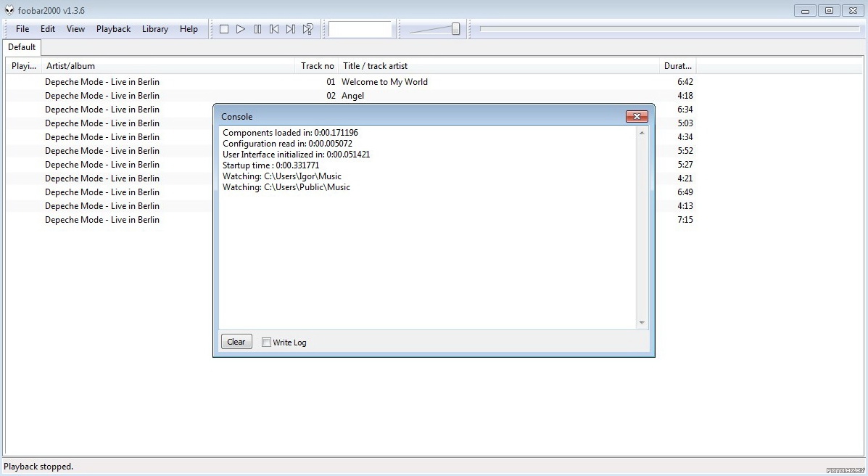Stop playback with the Stop button
This screenshot has height=476, width=868.
(x=223, y=29)
